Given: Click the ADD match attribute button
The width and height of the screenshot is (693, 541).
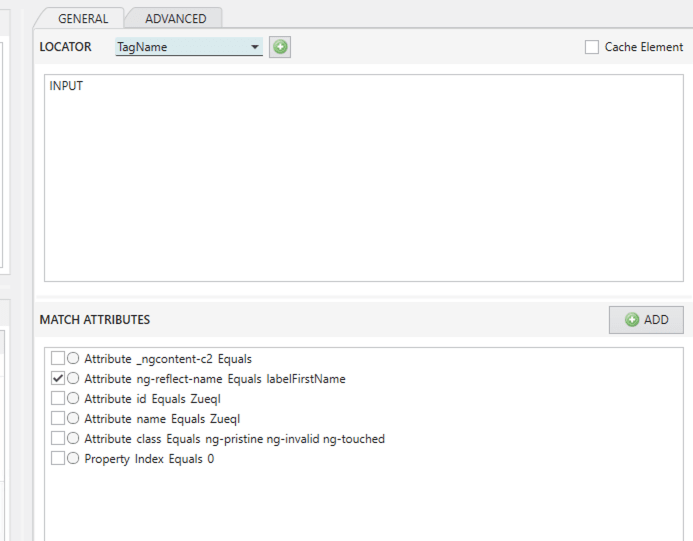Looking at the screenshot, I should (x=646, y=320).
